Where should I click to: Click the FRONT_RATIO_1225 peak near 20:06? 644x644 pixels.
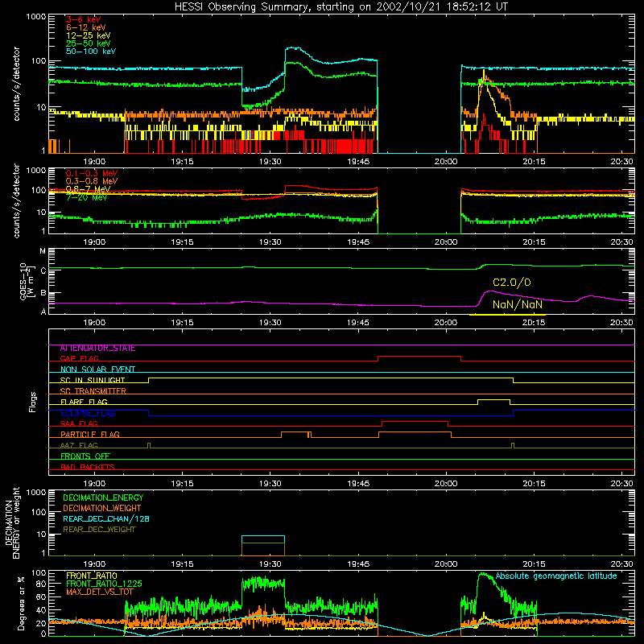[484, 575]
